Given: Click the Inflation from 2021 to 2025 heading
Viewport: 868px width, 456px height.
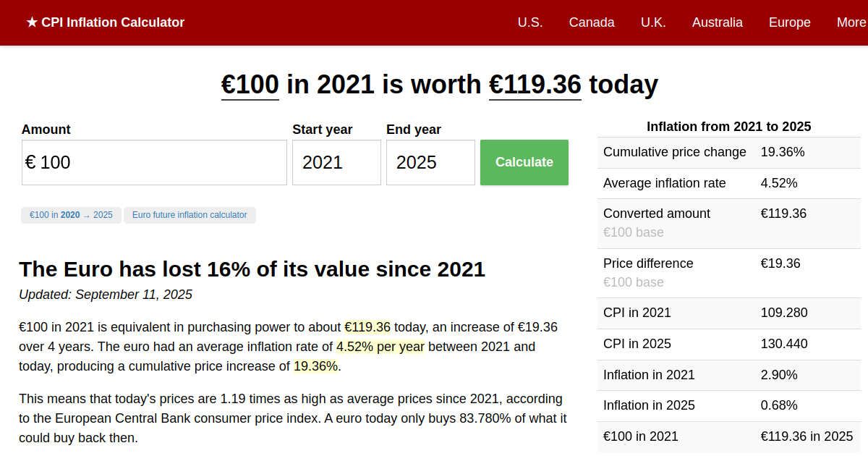Looking at the screenshot, I should pyautogui.click(x=728, y=127).
